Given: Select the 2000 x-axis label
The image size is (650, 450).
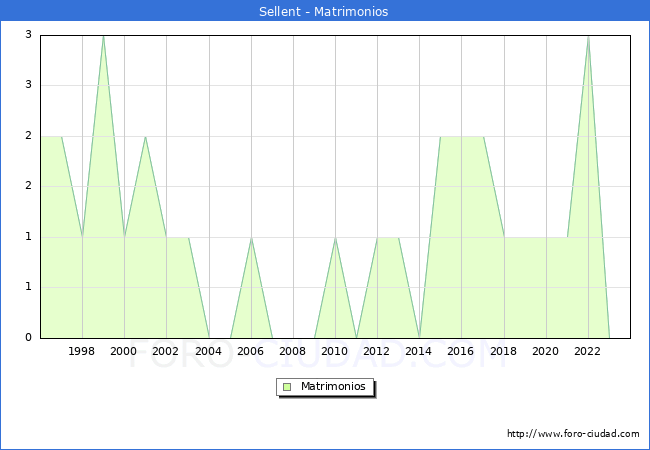Looking at the screenshot, I should 124,351.
